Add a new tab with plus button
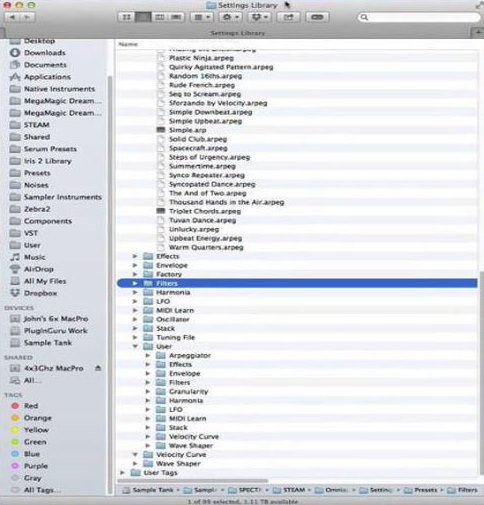This screenshot has height=505, width=484. pos(477,33)
